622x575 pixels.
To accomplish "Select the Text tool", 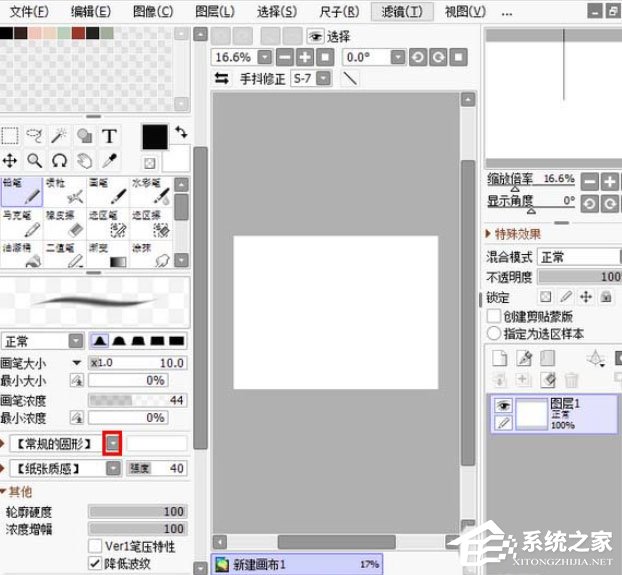I will pos(109,136).
